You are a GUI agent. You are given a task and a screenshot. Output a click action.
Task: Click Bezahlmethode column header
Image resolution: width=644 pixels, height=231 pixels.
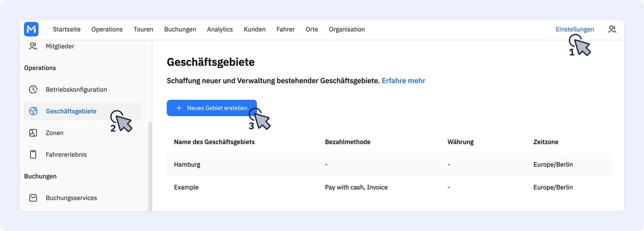click(347, 142)
